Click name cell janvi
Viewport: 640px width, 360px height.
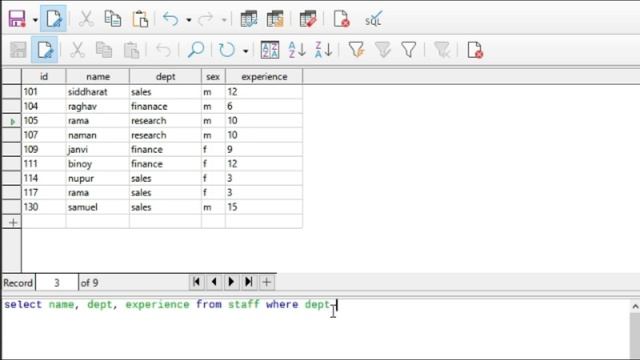point(98,149)
